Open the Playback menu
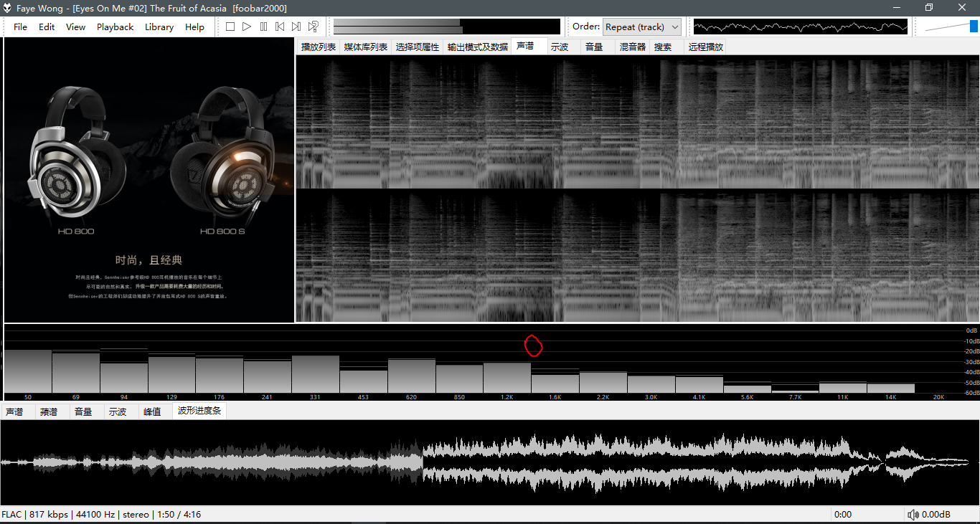 [x=115, y=27]
